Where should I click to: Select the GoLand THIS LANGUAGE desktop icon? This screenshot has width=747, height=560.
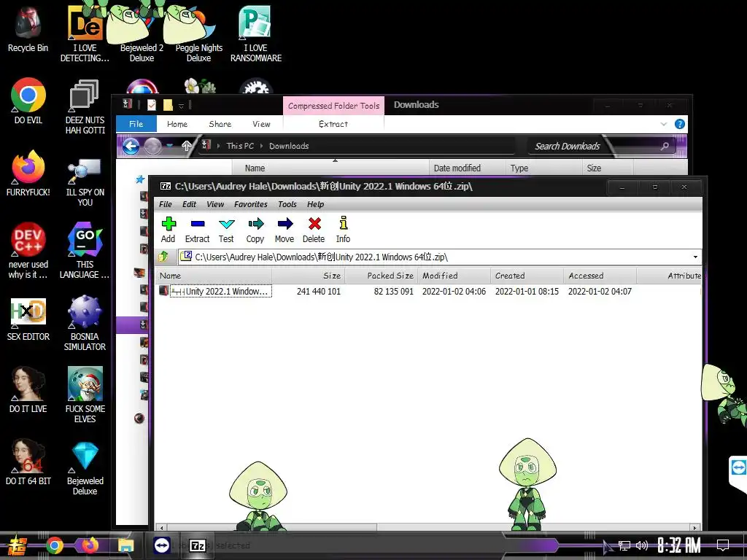(x=85, y=251)
